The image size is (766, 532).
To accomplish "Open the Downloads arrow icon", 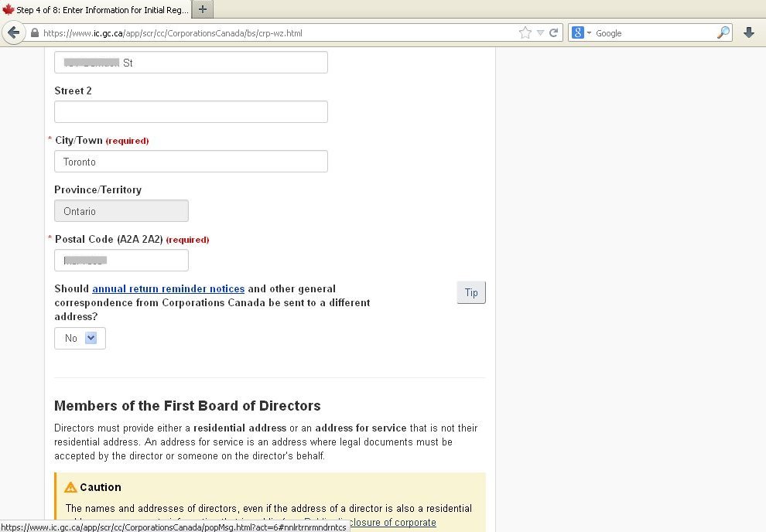I will (x=749, y=32).
